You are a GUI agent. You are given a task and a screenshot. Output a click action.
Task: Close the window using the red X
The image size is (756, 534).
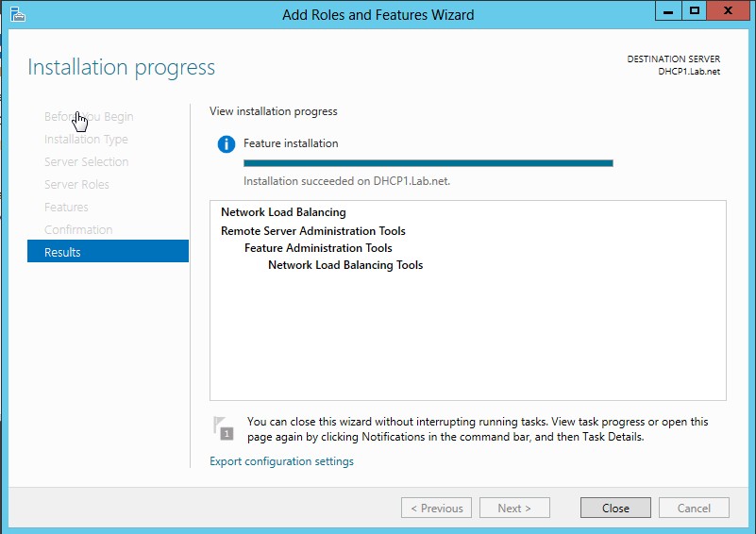click(x=729, y=11)
